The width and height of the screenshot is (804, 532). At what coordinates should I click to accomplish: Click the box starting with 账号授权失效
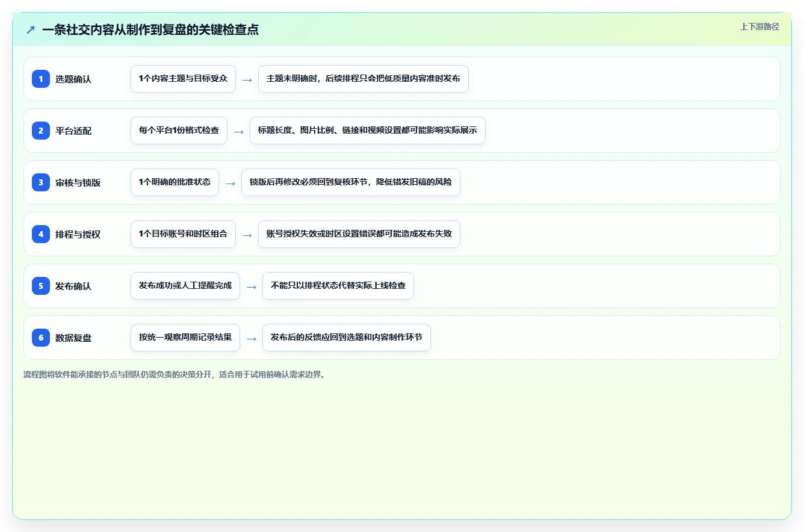coord(359,234)
